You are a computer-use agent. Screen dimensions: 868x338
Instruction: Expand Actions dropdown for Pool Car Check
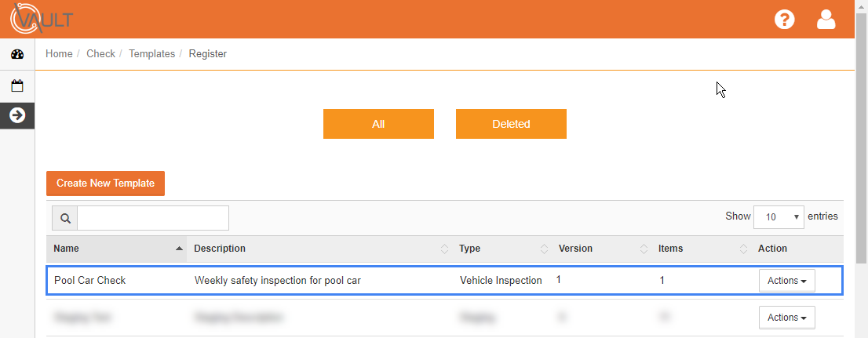pyautogui.click(x=786, y=281)
